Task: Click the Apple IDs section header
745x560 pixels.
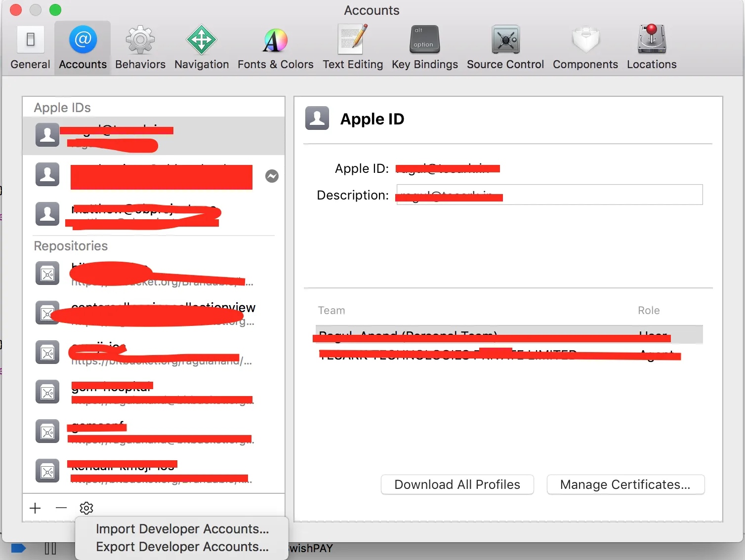Action: 62,108
